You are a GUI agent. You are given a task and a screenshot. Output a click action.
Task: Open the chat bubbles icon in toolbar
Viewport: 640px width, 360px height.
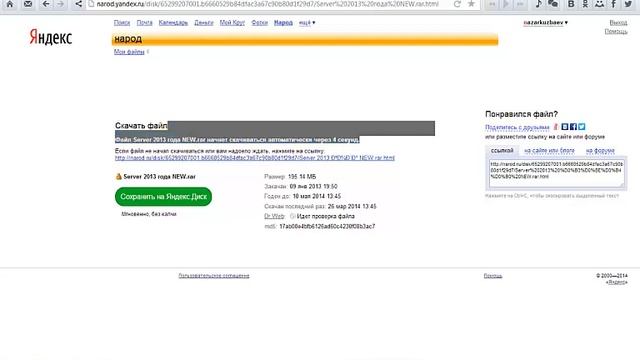click(553, 4)
